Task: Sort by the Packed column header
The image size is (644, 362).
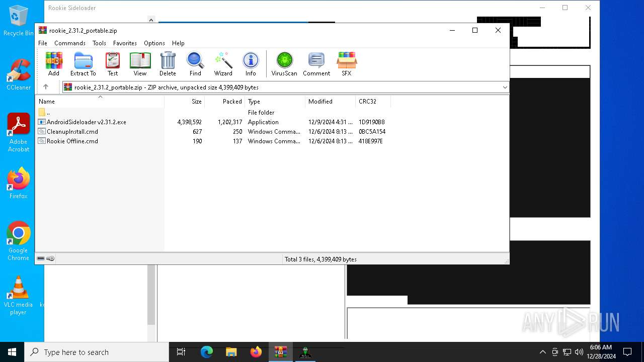Action: click(224, 102)
